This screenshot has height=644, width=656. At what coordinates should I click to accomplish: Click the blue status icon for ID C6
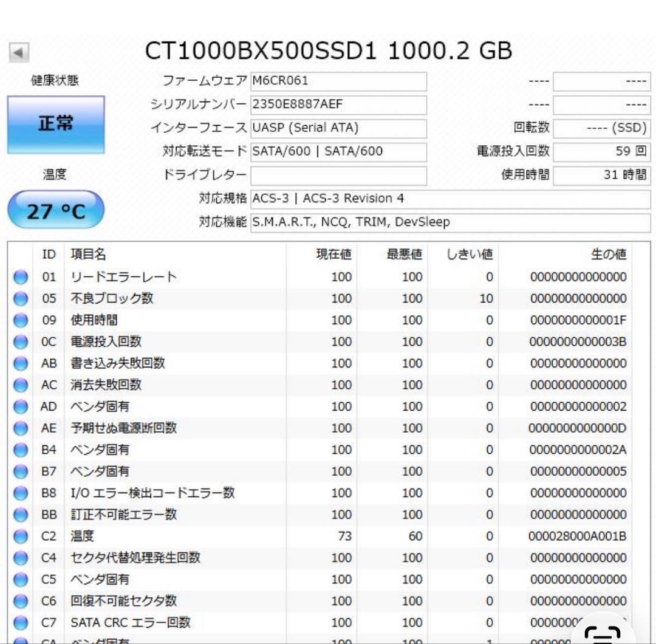click(x=21, y=601)
